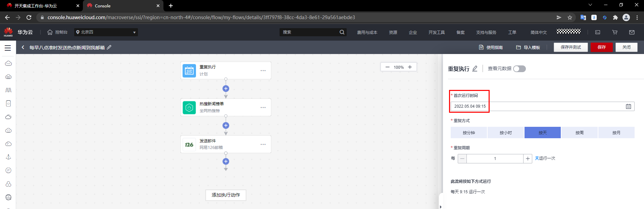Viewport: 644px width, 209px height.
Task: Click the 保存并测试 button
Action: [571, 47]
